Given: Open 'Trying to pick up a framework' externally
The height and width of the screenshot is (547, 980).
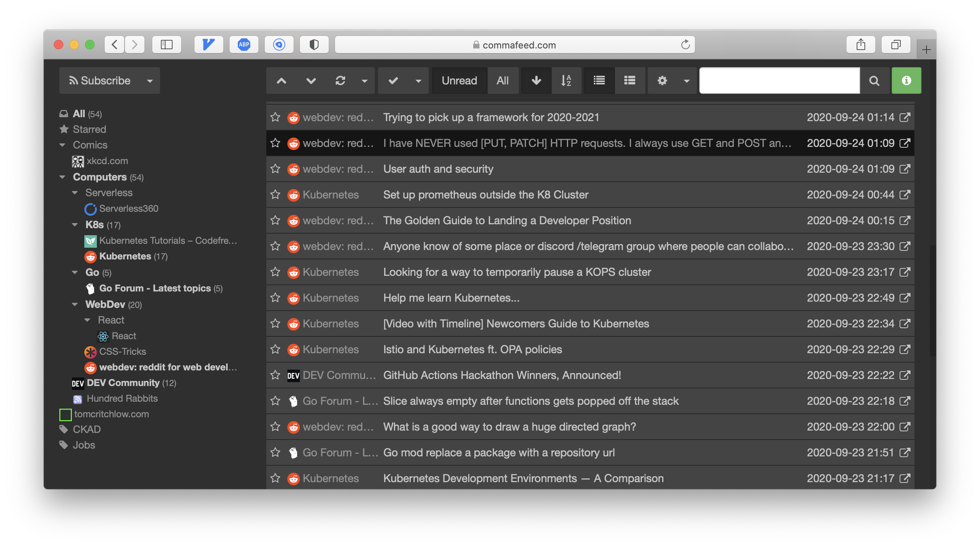Looking at the screenshot, I should pos(905,117).
